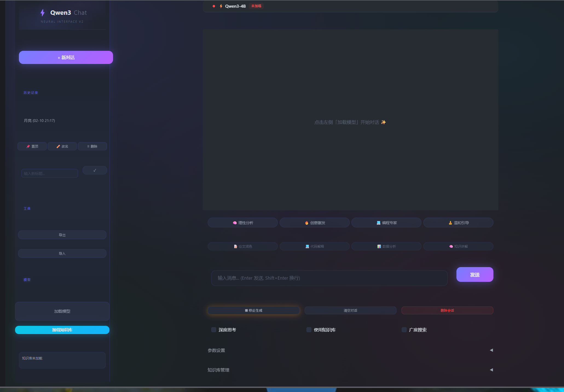Select the 理性分析 brain preset
The image size is (564, 392).
tap(243, 223)
